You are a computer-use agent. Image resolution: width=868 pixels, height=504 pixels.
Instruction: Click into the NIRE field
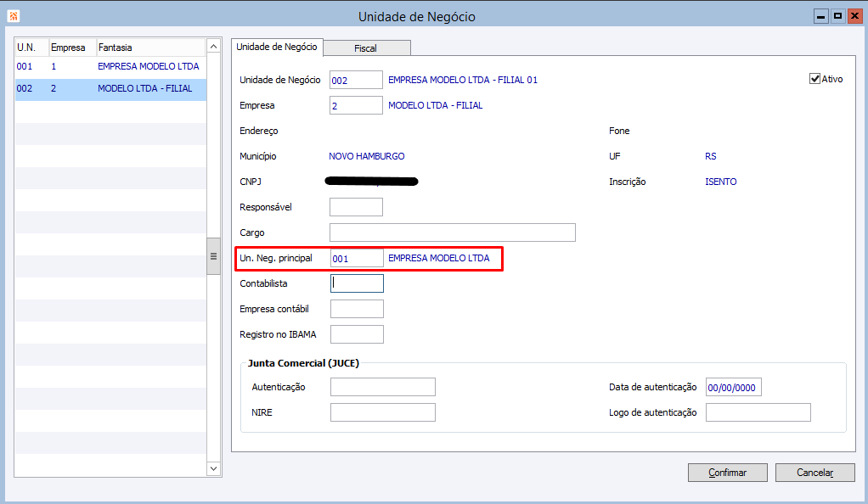[x=383, y=412]
